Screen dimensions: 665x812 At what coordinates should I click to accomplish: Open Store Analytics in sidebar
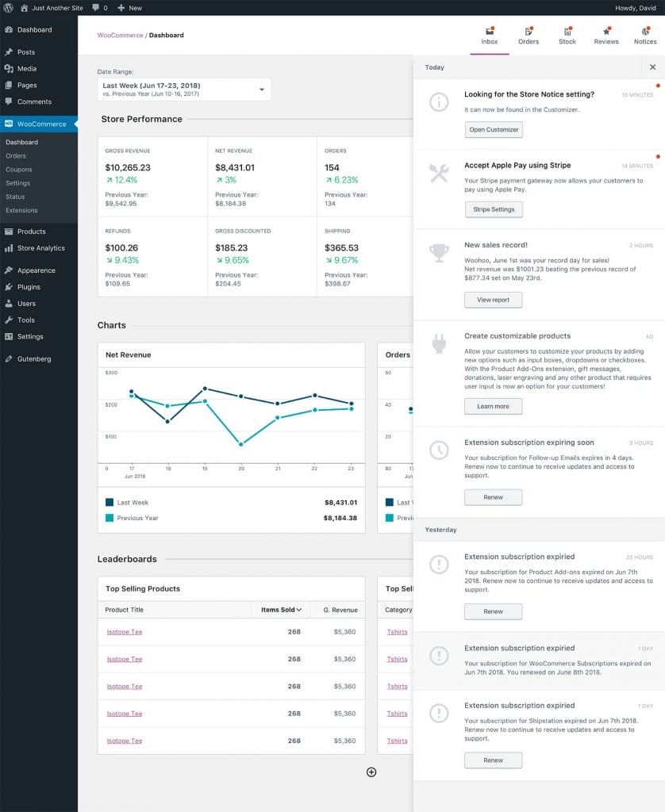coord(40,248)
